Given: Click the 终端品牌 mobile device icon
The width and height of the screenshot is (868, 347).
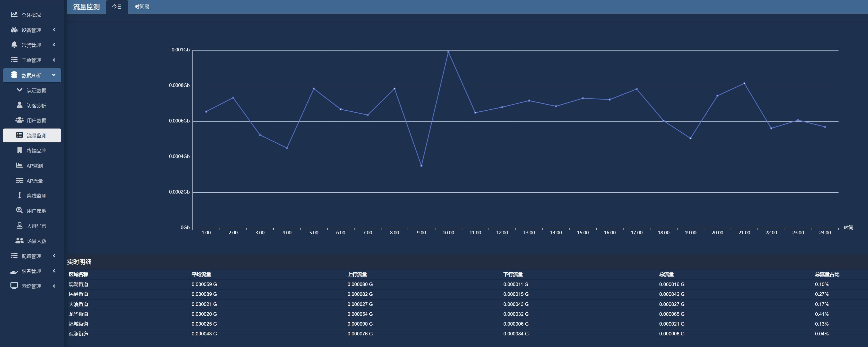Looking at the screenshot, I should pyautogui.click(x=20, y=150).
